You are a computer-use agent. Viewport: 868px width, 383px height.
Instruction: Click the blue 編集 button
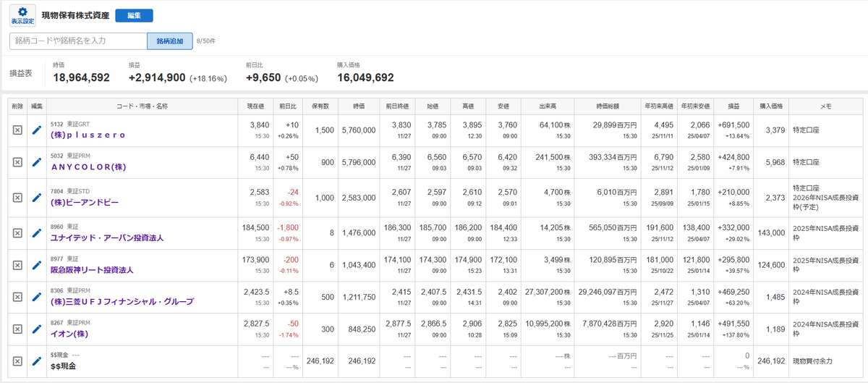pyautogui.click(x=134, y=16)
